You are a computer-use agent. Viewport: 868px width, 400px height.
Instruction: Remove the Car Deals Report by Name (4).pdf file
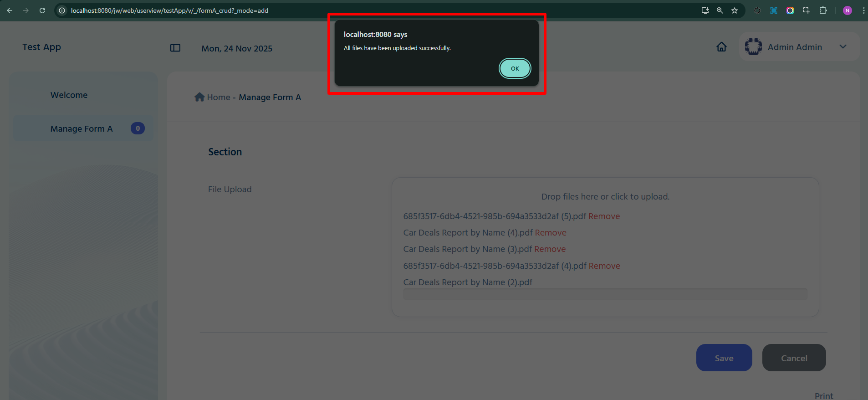tap(551, 232)
